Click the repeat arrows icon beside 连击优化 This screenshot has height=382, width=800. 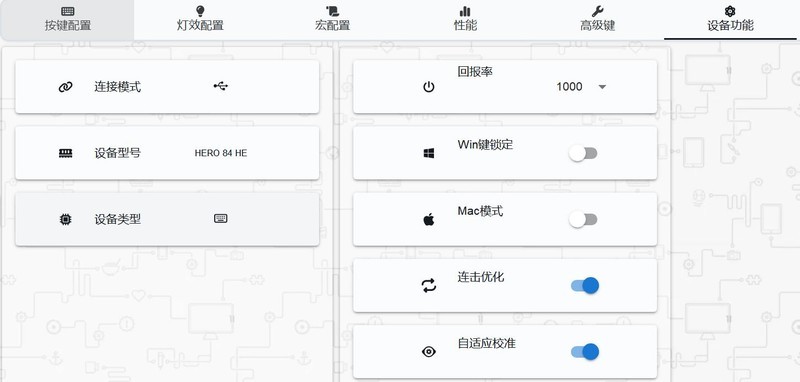click(429, 286)
